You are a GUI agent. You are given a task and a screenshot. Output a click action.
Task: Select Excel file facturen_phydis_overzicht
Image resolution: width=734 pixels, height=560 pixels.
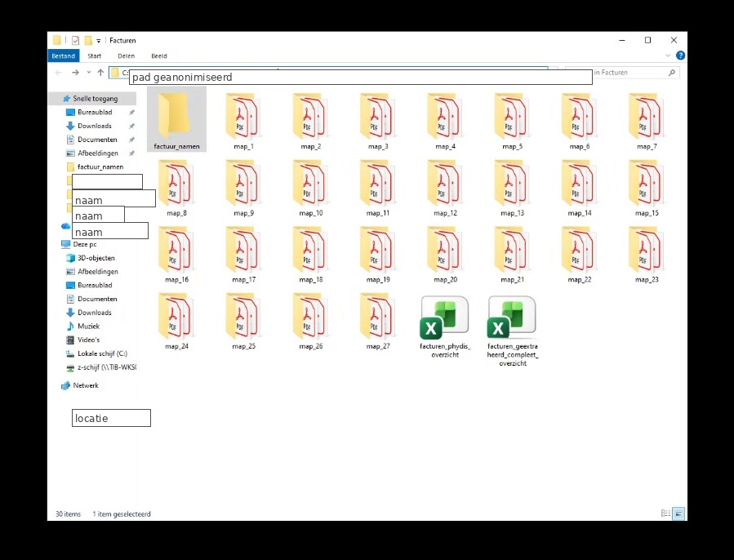click(445, 326)
